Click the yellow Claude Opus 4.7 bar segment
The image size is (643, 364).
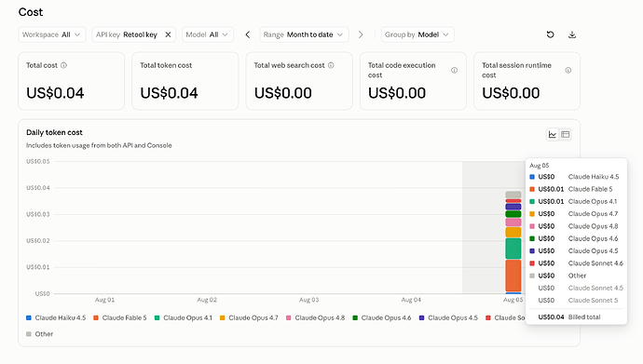click(513, 232)
